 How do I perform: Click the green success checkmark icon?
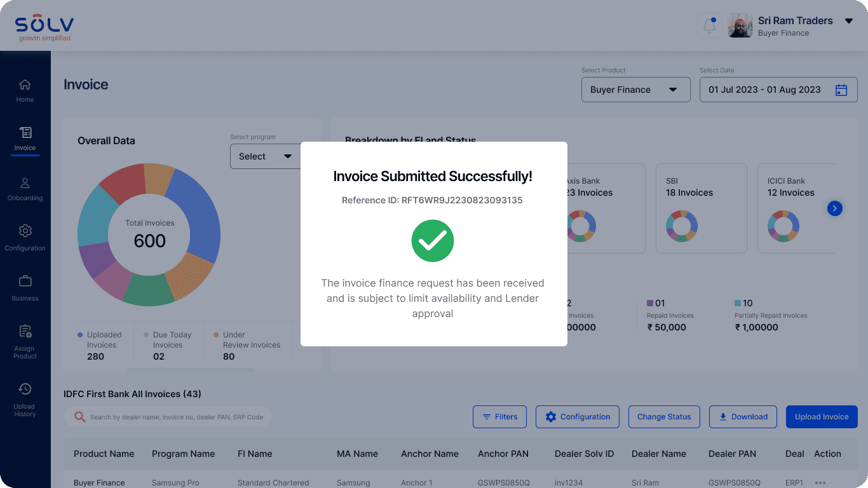[433, 241]
